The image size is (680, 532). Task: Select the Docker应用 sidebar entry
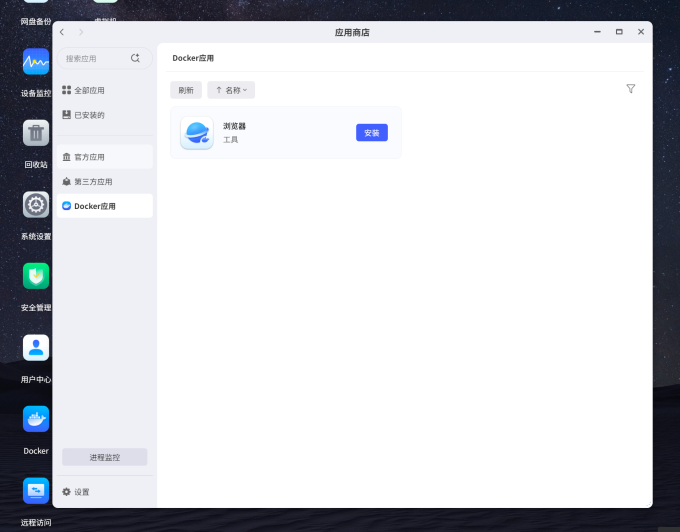tap(105, 206)
